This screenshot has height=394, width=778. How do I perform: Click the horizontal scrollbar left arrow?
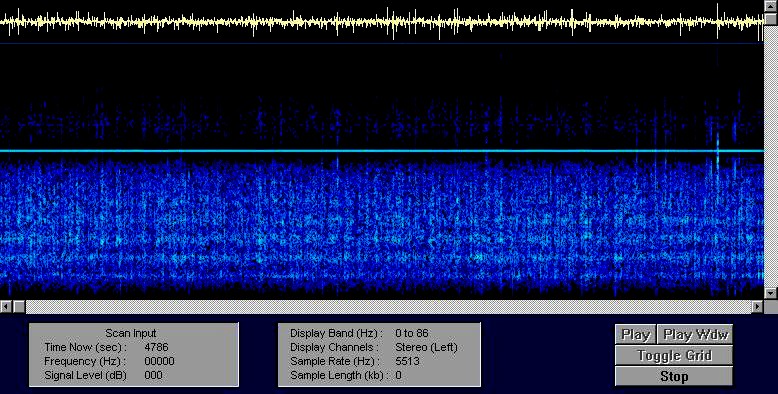[5, 307]
